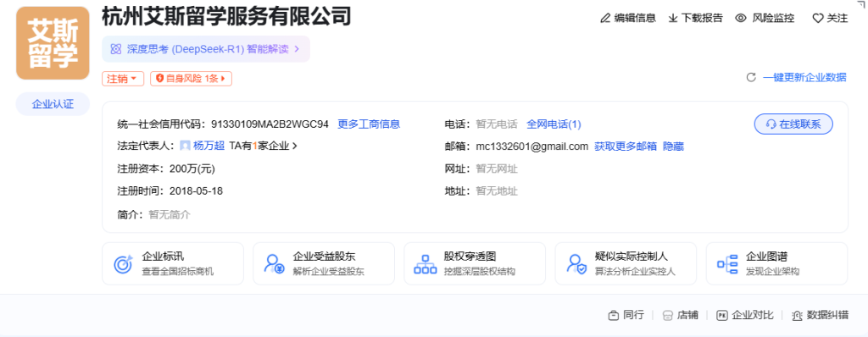Click the pencil icon beside 编辑信息
Image resolution: width=868 pixels, height=337 pixels.
coord(605,19)
